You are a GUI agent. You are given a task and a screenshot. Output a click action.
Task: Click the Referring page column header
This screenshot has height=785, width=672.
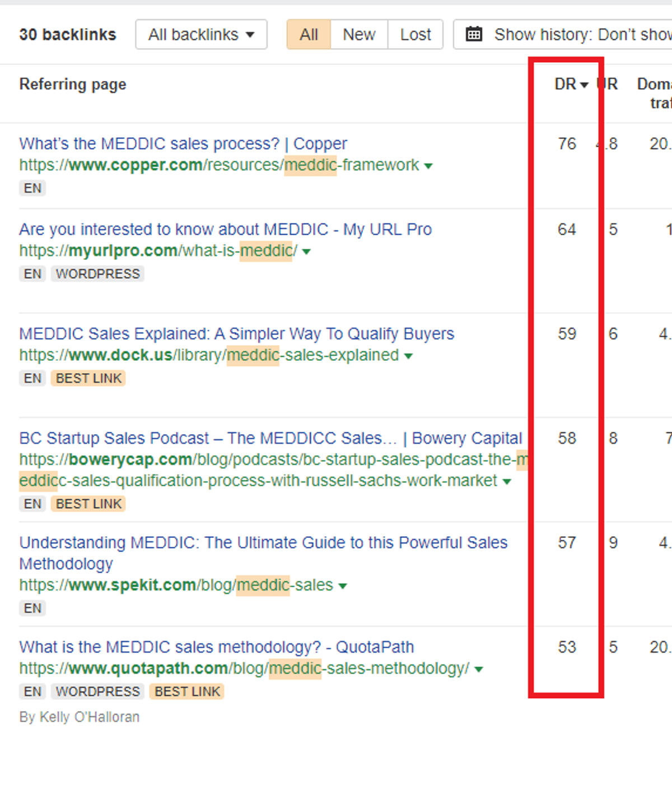pos(73,85)
